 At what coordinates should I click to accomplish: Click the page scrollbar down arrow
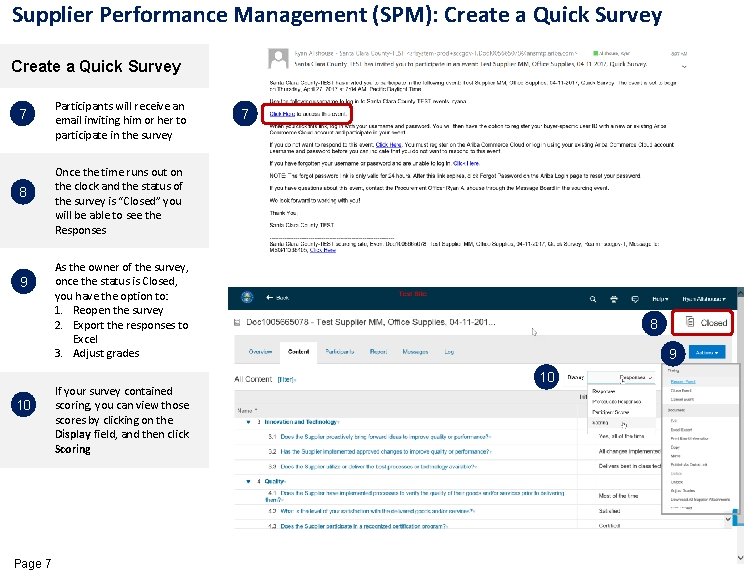[x=741, y=558]
